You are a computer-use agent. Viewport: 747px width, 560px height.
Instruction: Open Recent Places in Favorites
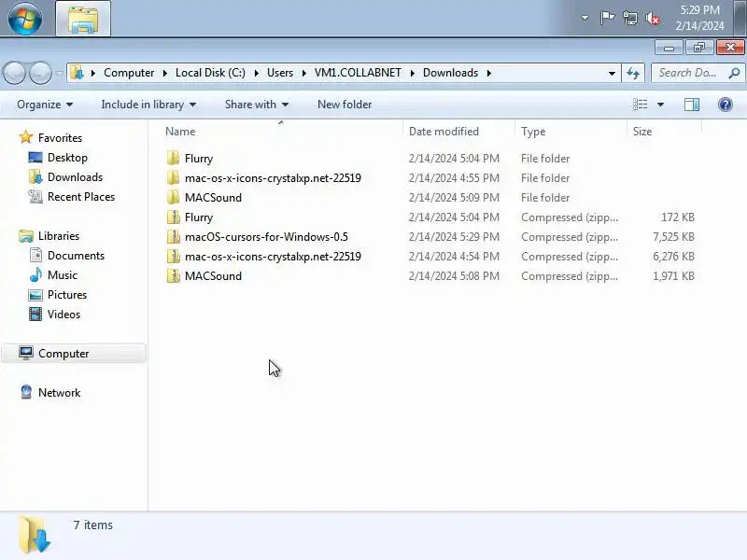pos(81,197)
